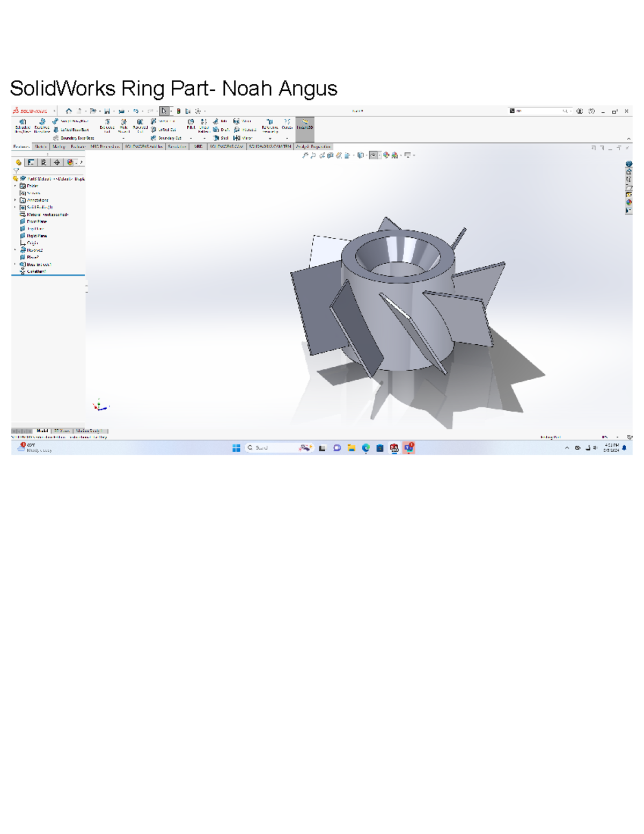Open the ConfigurationManager panel tab

pyautogui.click(x=44, y=162)
